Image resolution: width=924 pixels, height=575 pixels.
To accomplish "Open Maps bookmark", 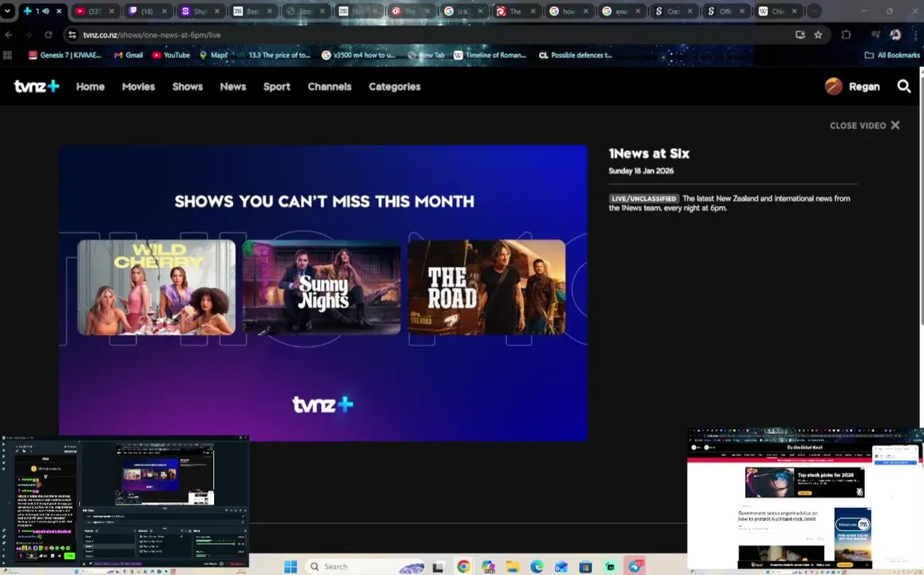I will click(x=213, y=55).
